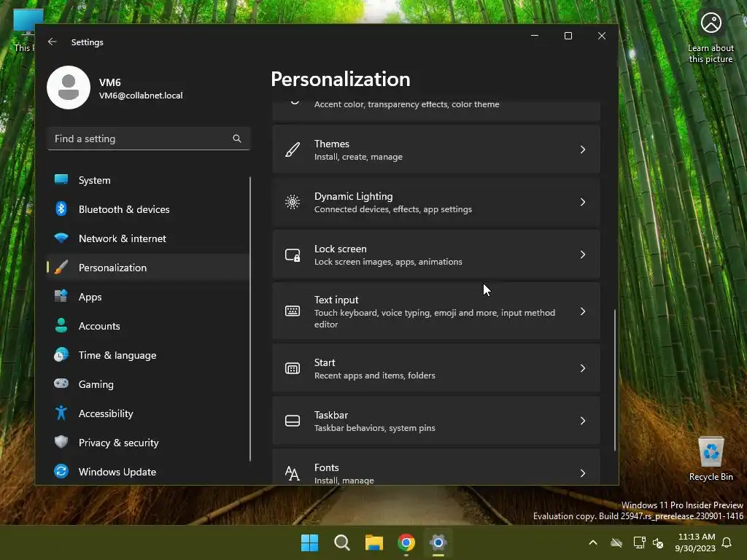Viewport: 747px width, 560px height.
Task: Go to Time & language label
Action: point(117,355)
